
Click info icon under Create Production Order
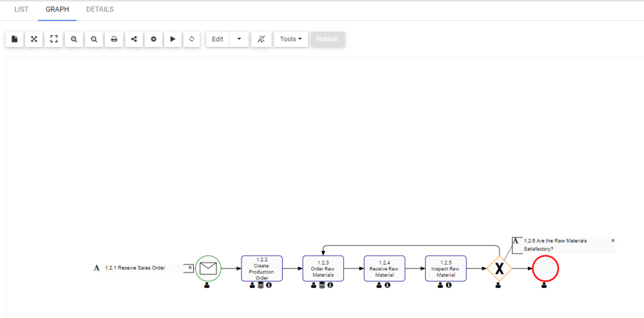pos(269,285)
